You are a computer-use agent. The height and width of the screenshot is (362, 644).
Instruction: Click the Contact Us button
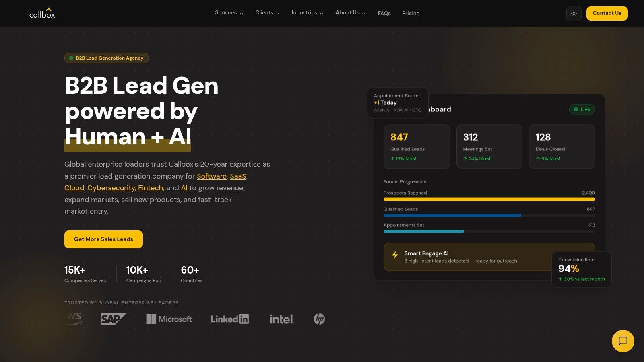click(607, 13)
